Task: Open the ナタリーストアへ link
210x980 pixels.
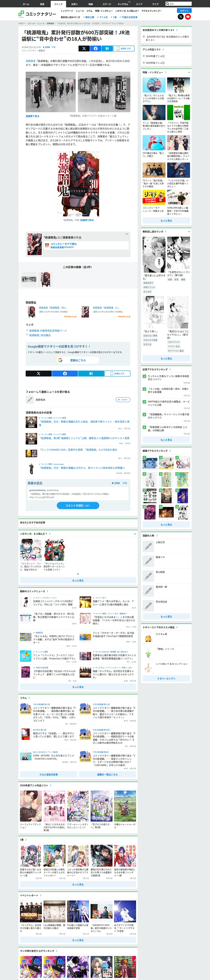Action: (x=166, y=679)
